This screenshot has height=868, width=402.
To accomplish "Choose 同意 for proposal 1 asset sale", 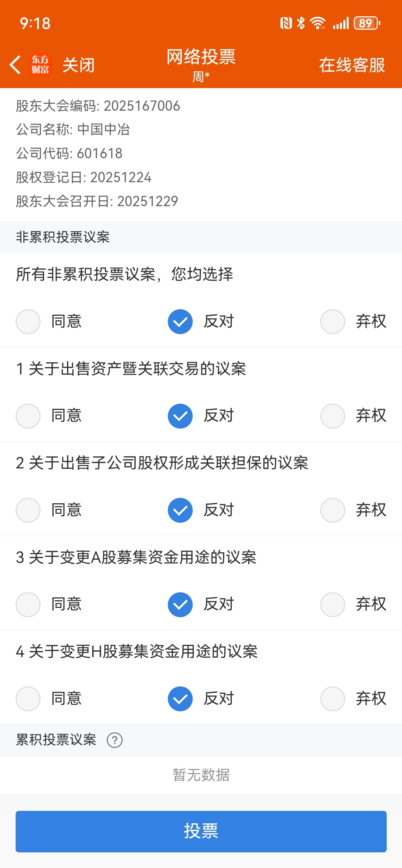I will tap(28, 416).
